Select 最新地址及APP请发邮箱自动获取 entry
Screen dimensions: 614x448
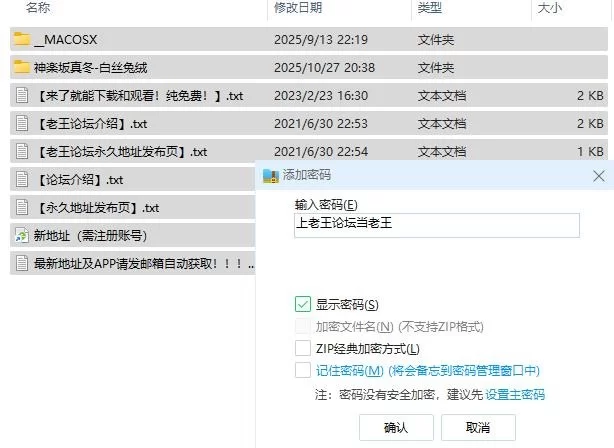(144, 264)
